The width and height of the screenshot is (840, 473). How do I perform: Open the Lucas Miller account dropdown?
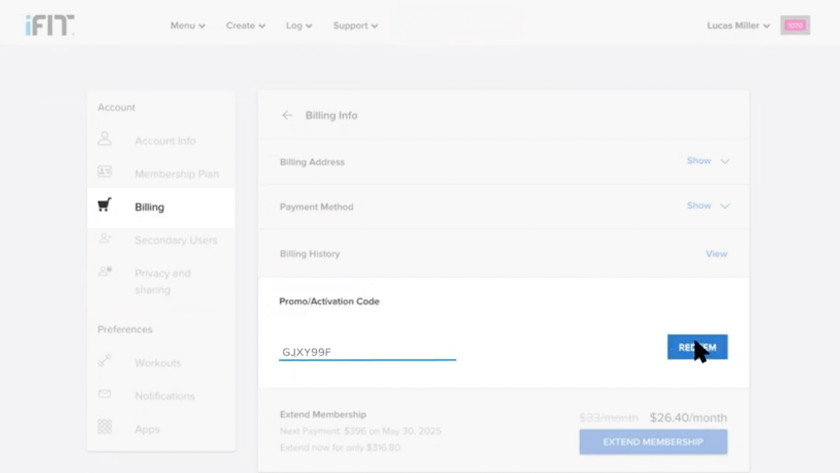click(x=738, y=26)
